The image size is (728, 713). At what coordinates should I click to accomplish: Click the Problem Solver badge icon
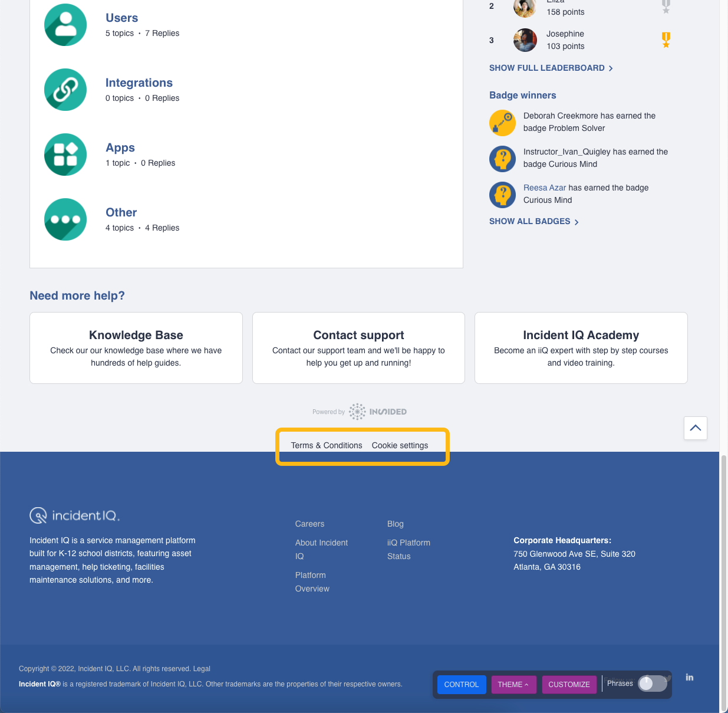tap(503, 123)
